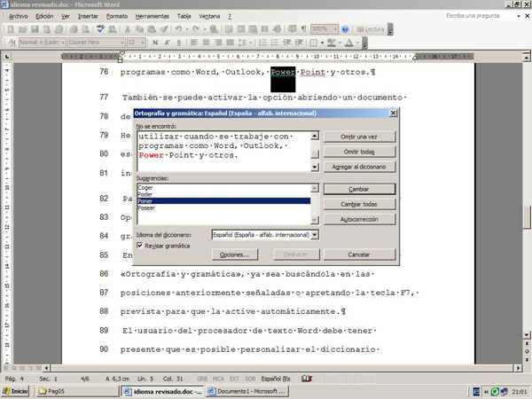The height and width of the screenshot is (399, 532).
Task: Expand the font color dropdown arrow
Action: pyautogui.click(x=357, y=43)
